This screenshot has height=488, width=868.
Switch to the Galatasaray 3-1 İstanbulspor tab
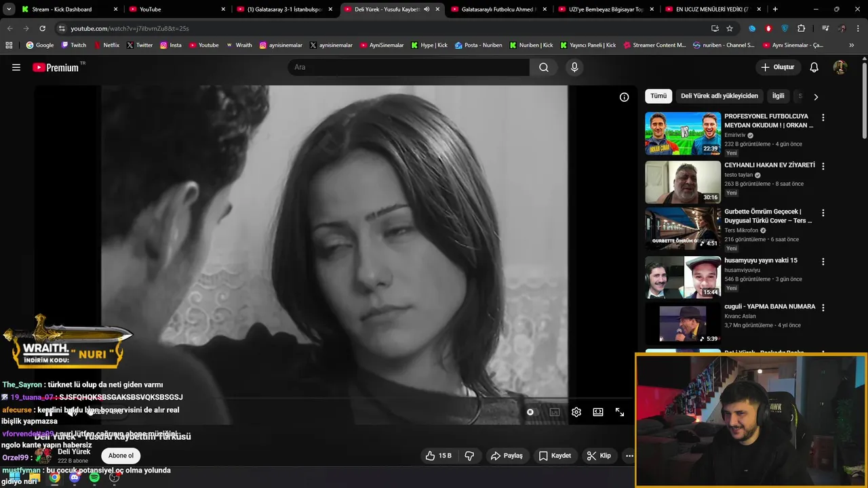(x=285, y=9)
